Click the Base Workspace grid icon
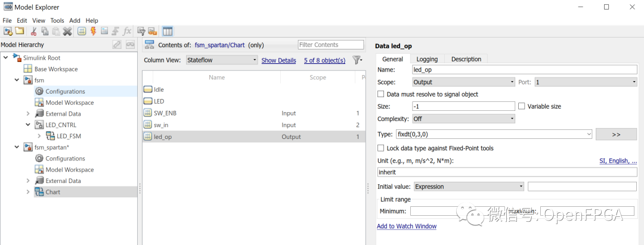The height and width of the screenshot is (245, 644). tap(27, 69)
